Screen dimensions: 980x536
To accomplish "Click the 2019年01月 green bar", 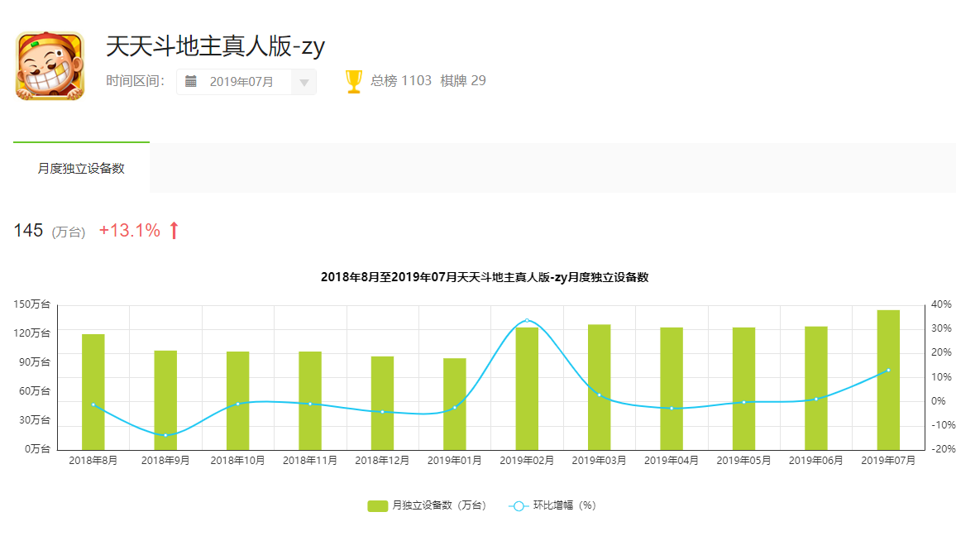I will click(x=455, y=404).
